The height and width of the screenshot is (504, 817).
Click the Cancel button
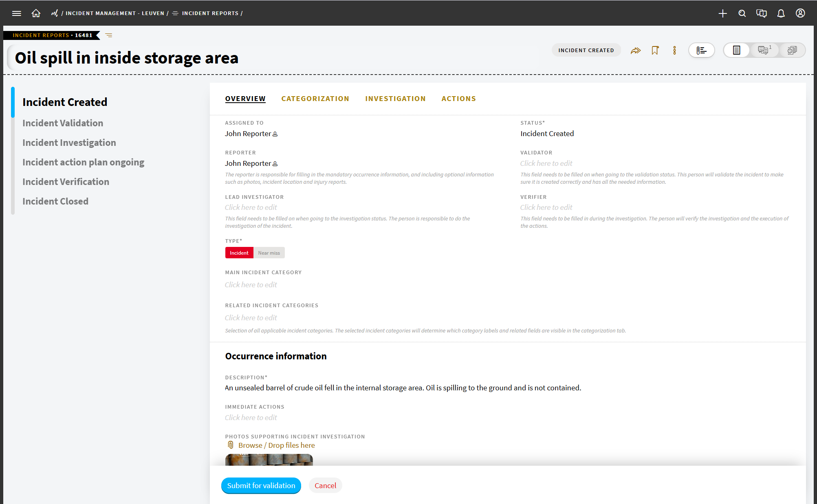(x=325, y=486)
